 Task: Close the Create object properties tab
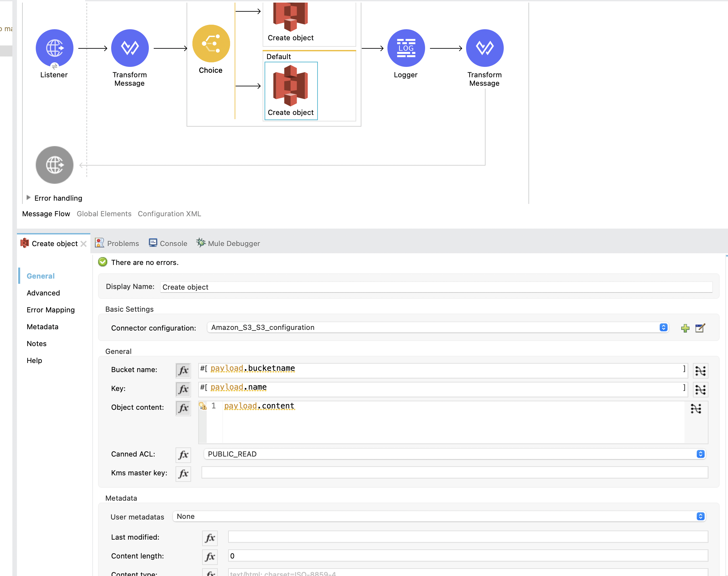point(84,244)
